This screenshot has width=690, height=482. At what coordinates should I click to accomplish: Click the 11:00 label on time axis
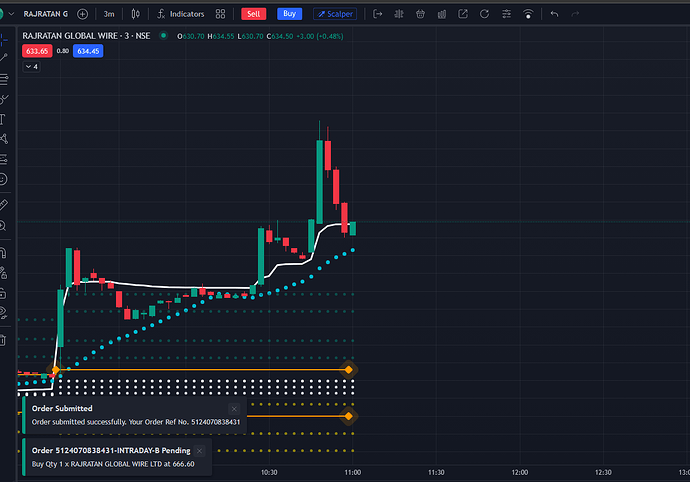coord(352,472)
